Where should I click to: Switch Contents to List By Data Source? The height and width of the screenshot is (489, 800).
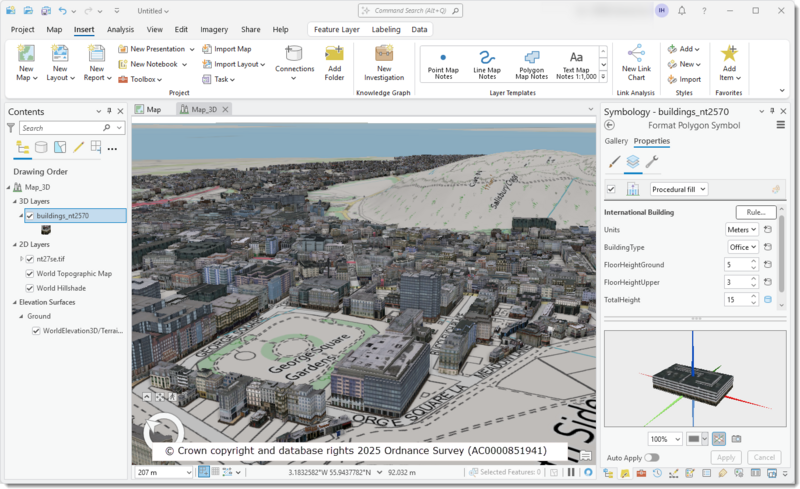[41, 148]
